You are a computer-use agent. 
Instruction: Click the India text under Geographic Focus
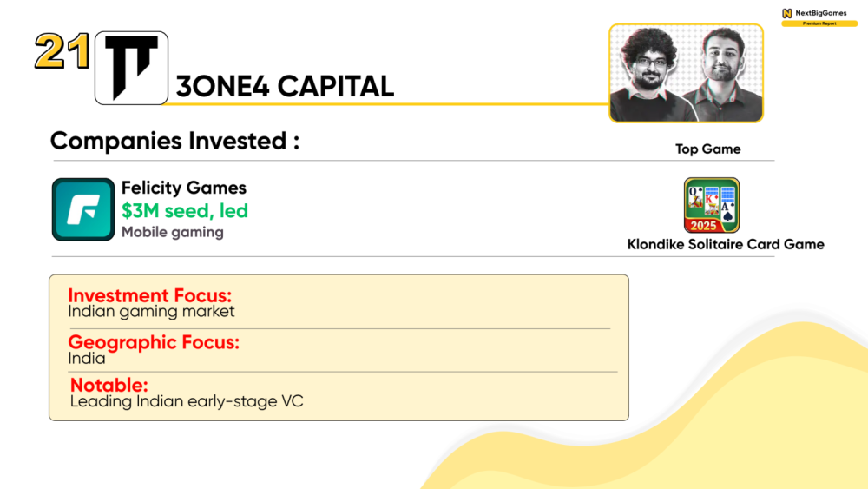tap(87, 358)
